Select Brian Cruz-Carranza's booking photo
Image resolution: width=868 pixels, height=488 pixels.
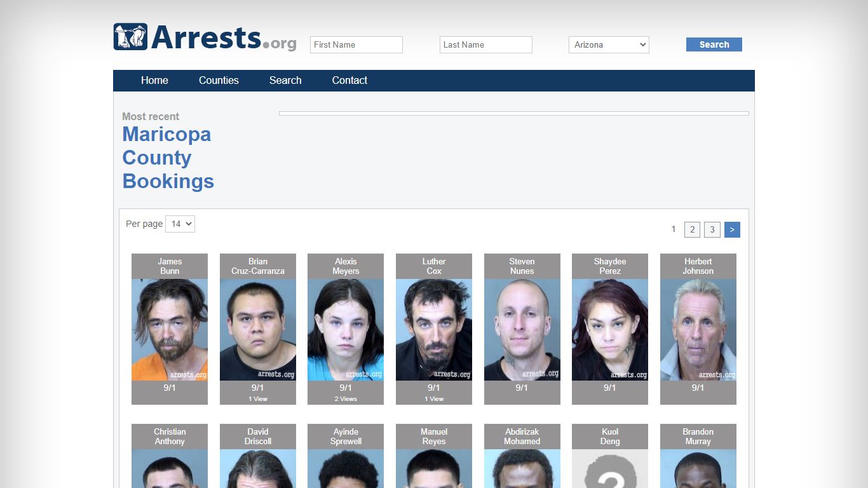[258, 330]
